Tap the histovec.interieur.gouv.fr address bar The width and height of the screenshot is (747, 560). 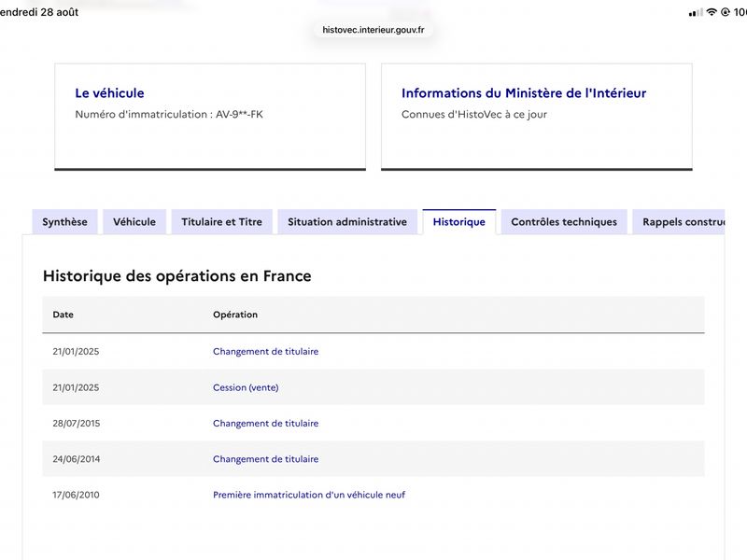click(373, 30)
